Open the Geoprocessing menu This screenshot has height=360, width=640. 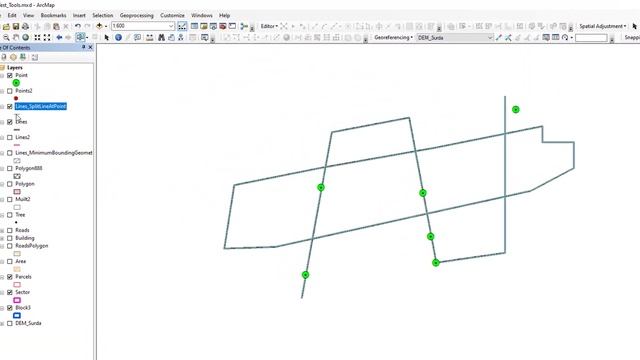(137, 16)
